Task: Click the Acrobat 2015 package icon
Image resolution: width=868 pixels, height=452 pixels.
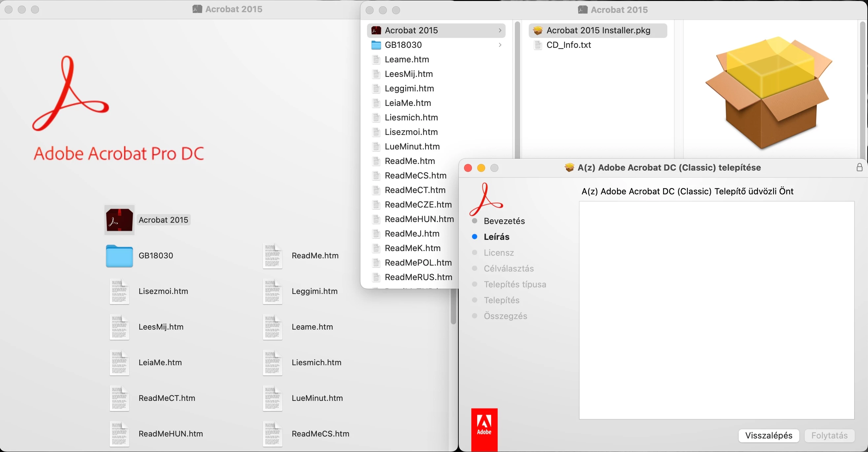Action: pyautogui.click(x=119, y=220)
